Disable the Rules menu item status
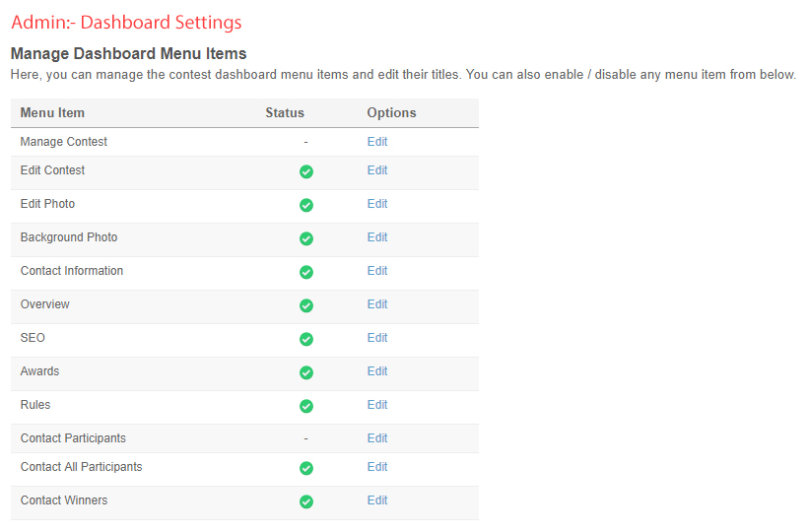The image size is (807, 532). [305, 406]
